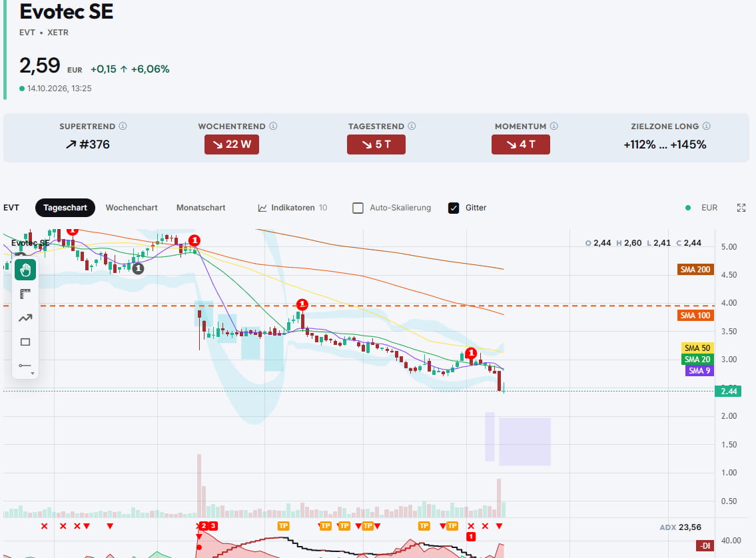Open the Monatschart tab
Image resolution: width=756 pixels, height=558 pixels.
[x=200, y=208]
